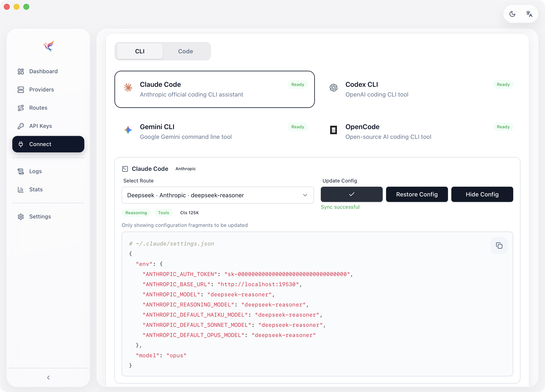Image resolution: width=545 pixels, height=392 pixels.
Task: Click the terminal icon beside Claude Code heading
Action: click(x=125, y=169)
